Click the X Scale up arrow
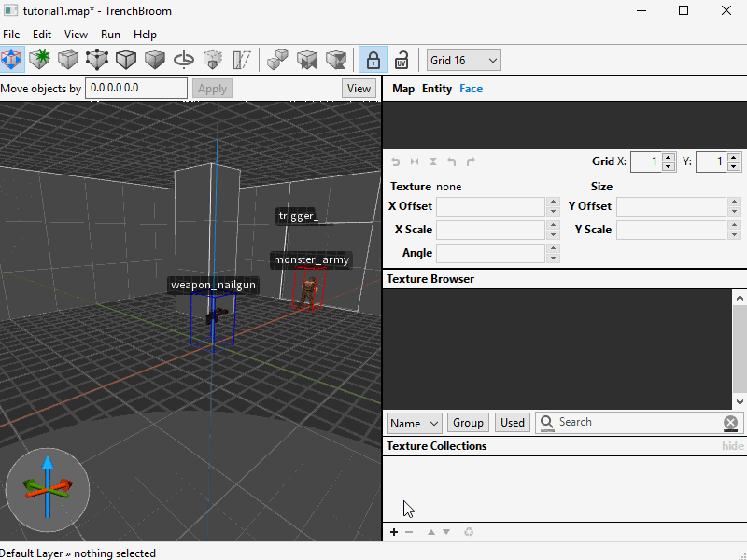747x560 pixels. (553, 225)
